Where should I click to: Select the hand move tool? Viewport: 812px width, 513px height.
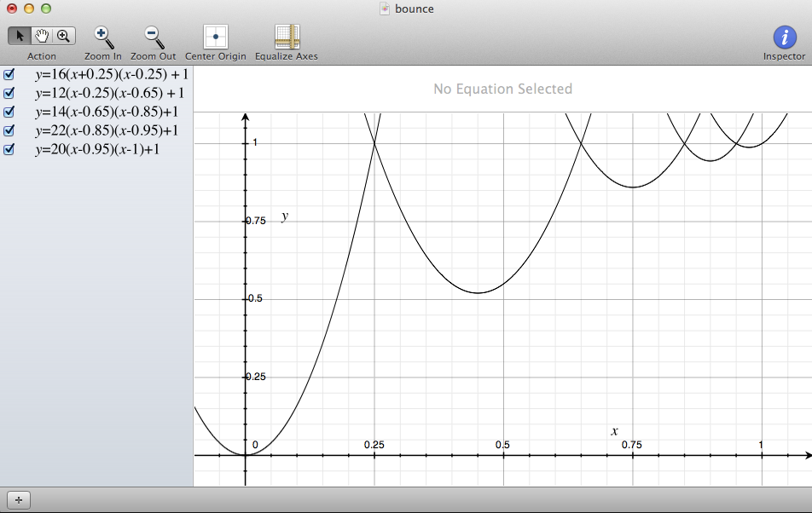coord(41,36)
